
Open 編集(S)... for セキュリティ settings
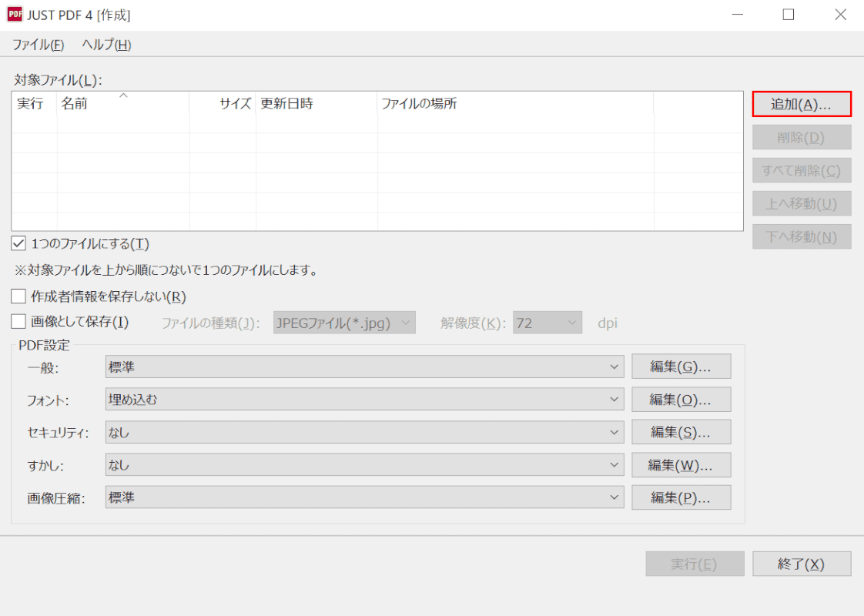click(x=681, y=432)
